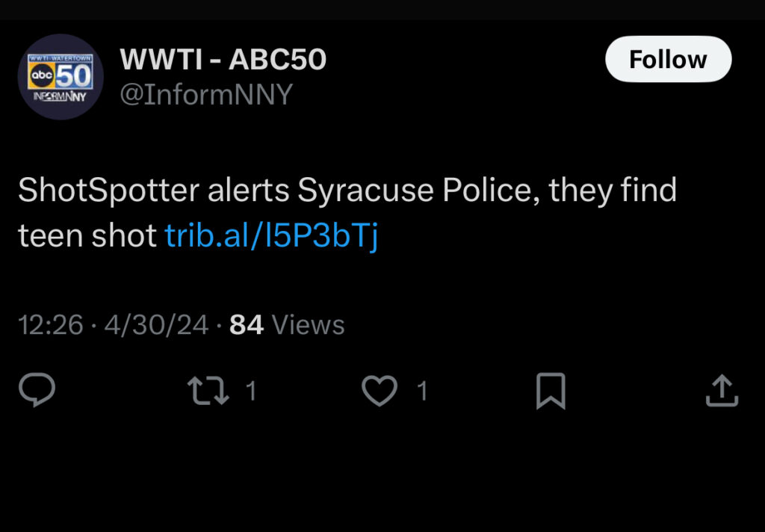Screen dimensions: 765x532
Task: Select the @InformNNY handle
Action: pos(206,95)
